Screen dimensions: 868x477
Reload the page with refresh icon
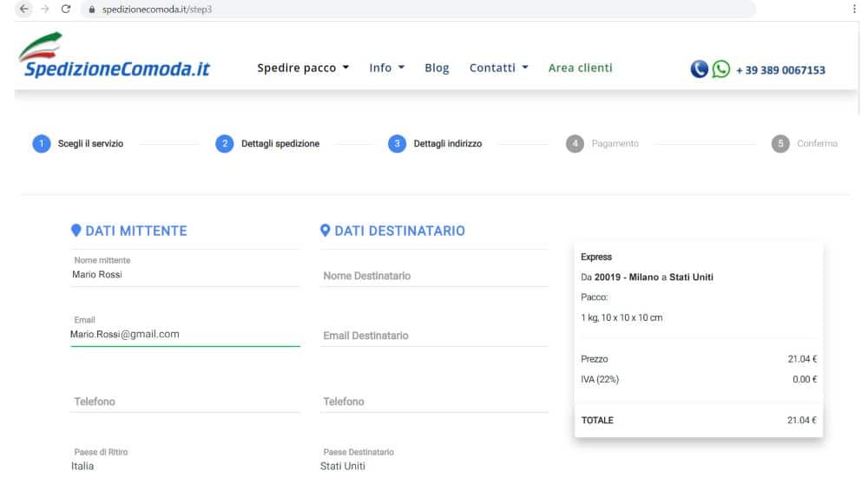(x=66, y=9)
